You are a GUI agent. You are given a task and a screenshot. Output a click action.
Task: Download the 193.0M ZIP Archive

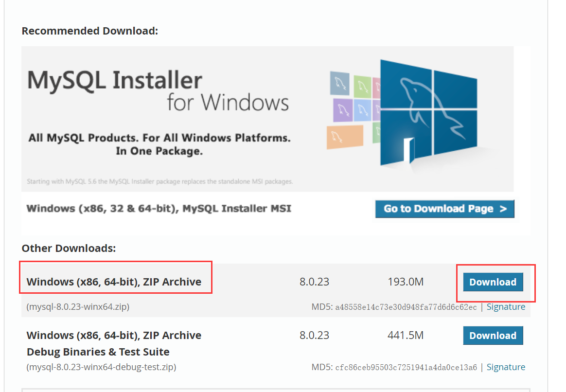(493, 282)
